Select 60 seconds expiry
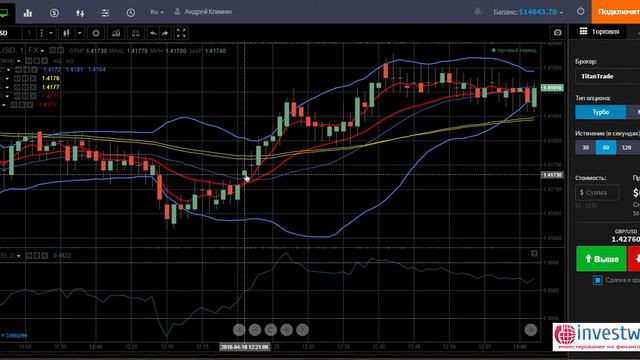640x360 pixels. point(606,147)
